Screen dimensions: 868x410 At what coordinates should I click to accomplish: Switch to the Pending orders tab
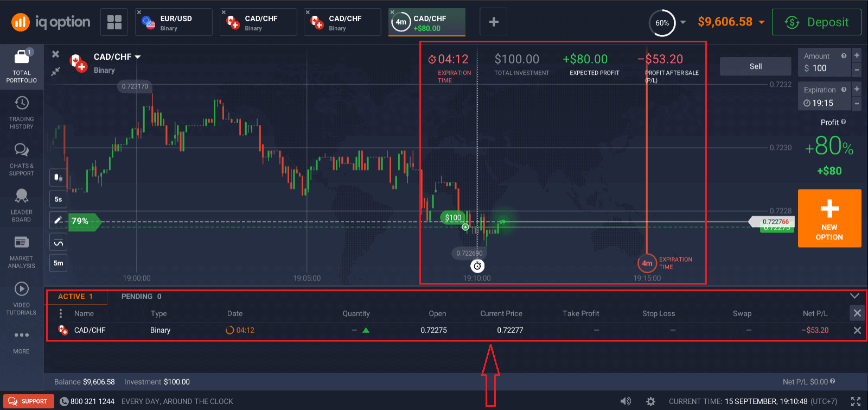(141, 297)
